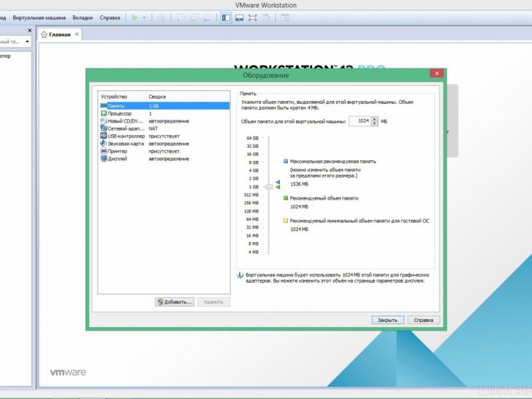
Task: Click the blue maximum memory triangle marker
Action: [278, 182]
